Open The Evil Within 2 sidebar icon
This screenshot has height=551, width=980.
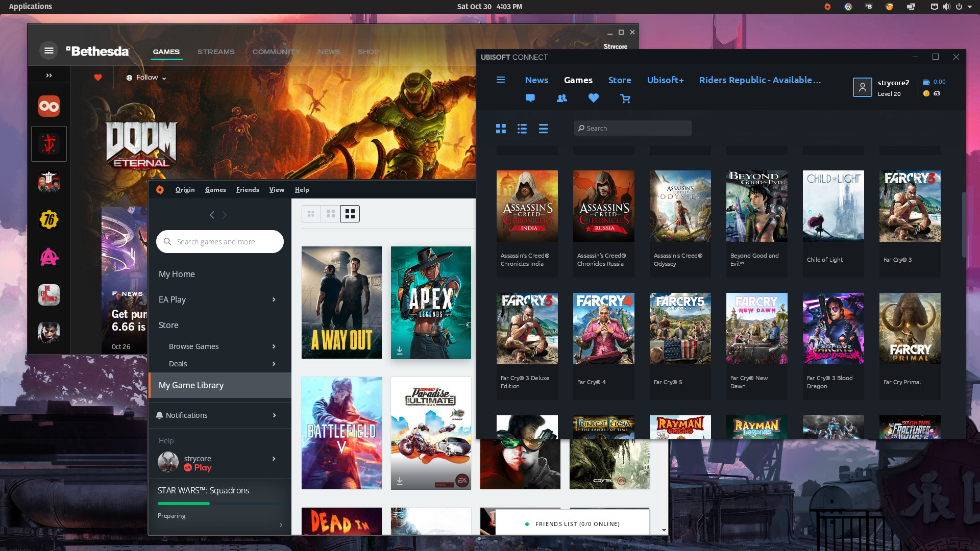coord(48,294)
